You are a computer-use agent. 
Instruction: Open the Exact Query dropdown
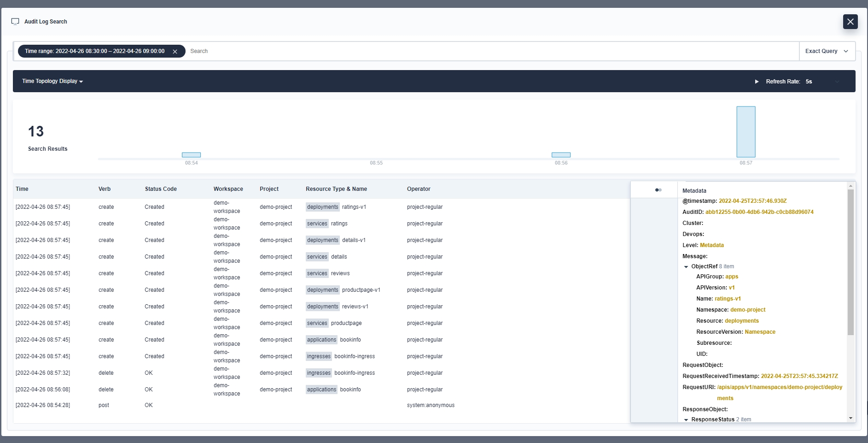pyautogui.click(x=827, y=51)
